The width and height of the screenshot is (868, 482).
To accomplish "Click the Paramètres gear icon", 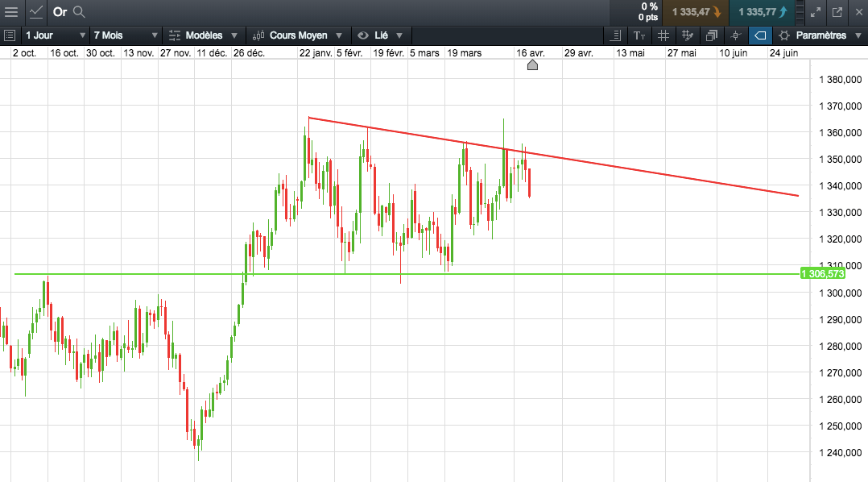I will (x=784, y=35).
